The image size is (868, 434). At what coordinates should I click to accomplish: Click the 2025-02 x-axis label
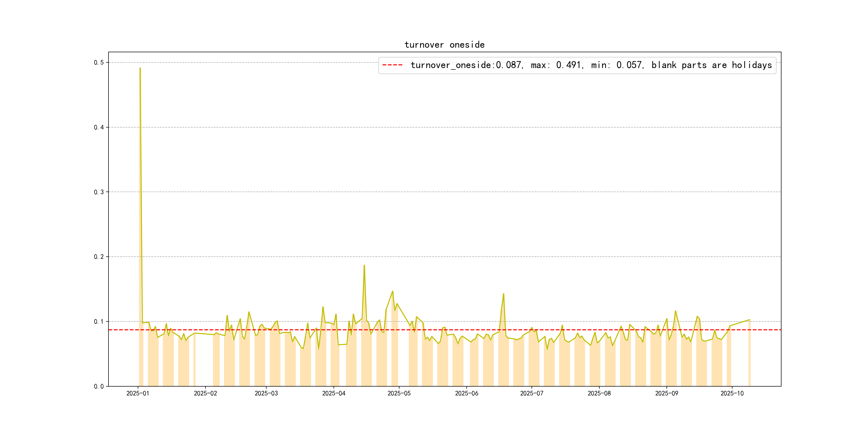(x=205, y=394)
